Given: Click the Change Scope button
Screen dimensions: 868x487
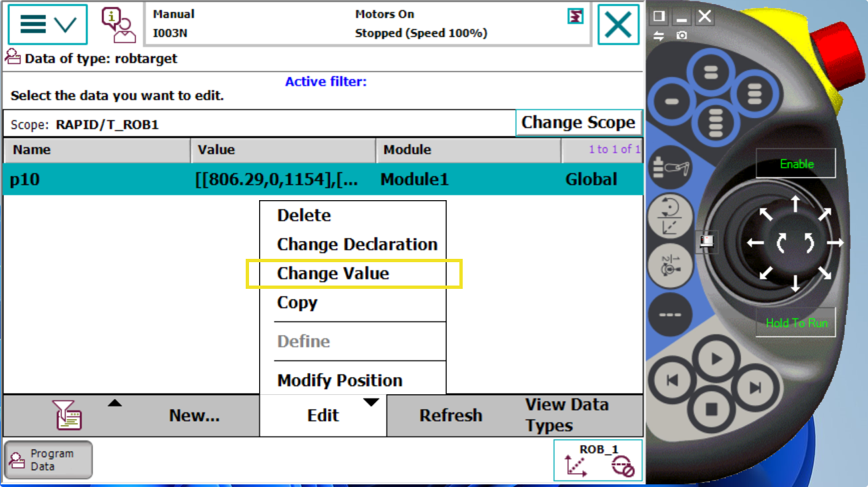Looking at the screenshot, I should 578,123.
